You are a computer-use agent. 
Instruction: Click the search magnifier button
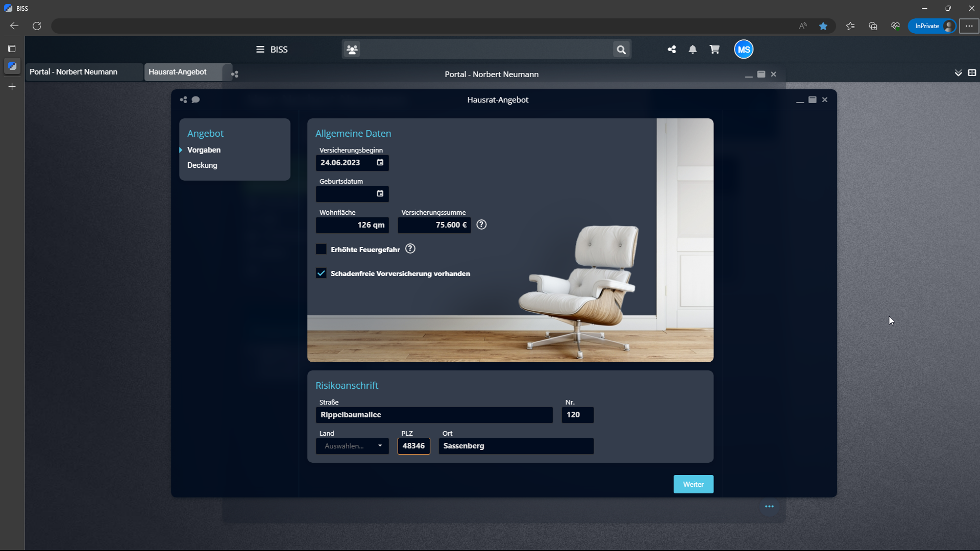point(621,49)
